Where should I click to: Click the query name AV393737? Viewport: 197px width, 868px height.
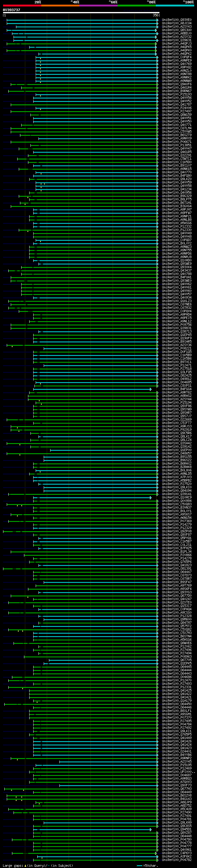(11, 10)
